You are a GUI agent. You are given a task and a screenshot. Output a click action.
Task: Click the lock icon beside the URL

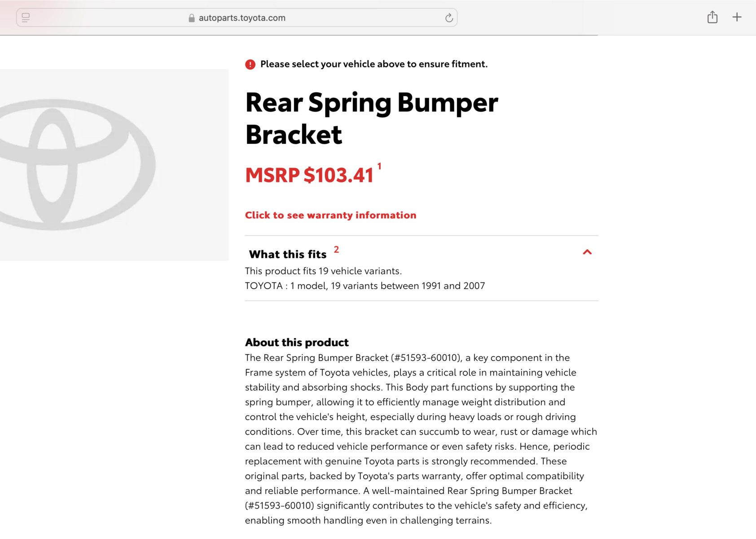click(192, 18)
